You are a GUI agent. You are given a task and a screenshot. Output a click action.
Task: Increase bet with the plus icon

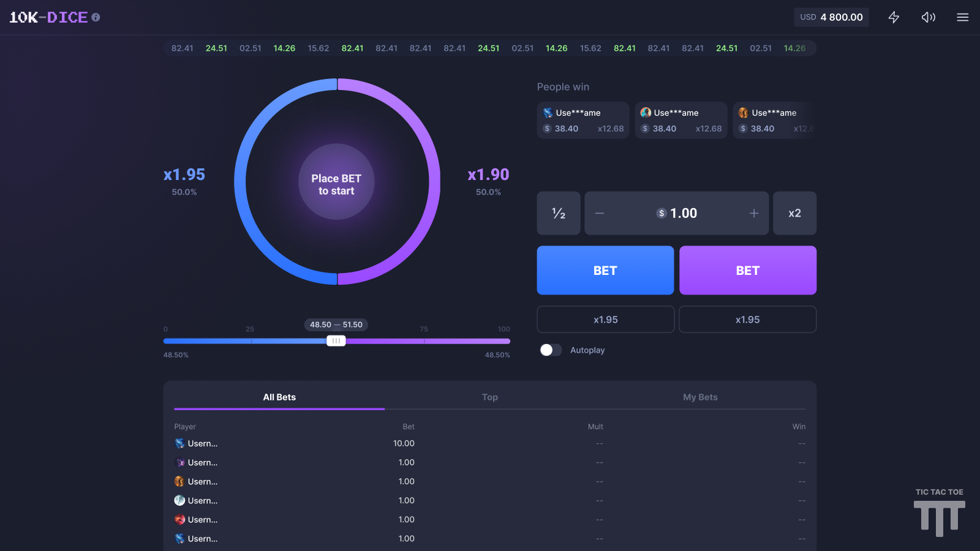point(753,213)
